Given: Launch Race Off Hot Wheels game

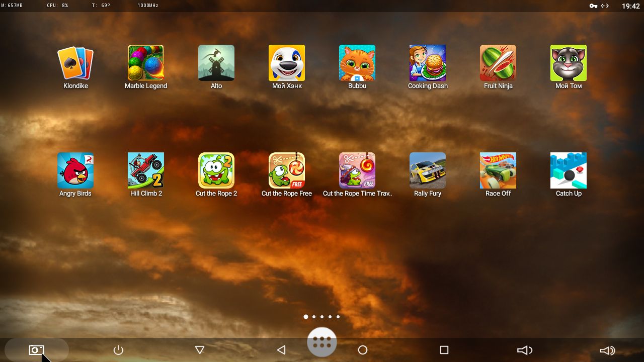Looking at the screenshot, I should point(498,170).
